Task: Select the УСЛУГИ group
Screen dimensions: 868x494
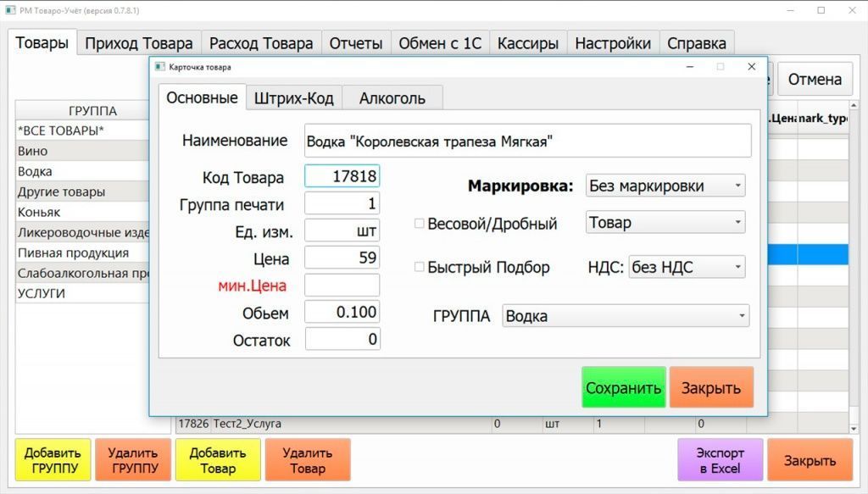Action: (82, 293)
